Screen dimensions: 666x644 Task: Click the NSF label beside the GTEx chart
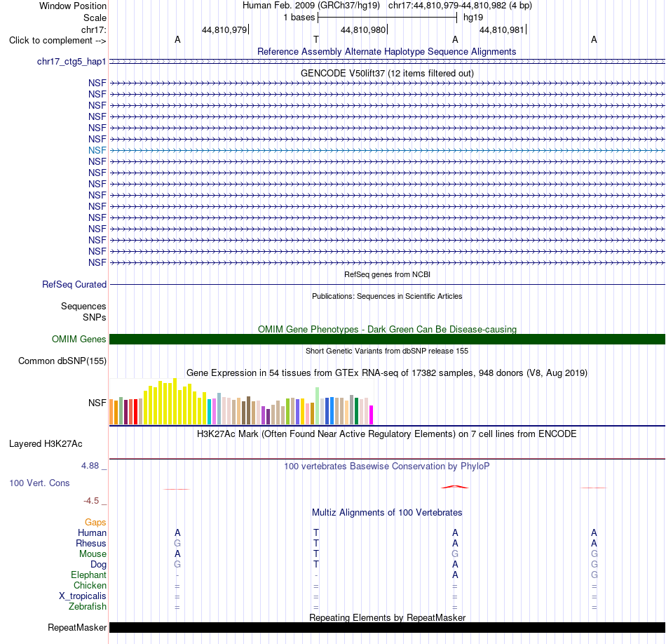tap(97, 403)
